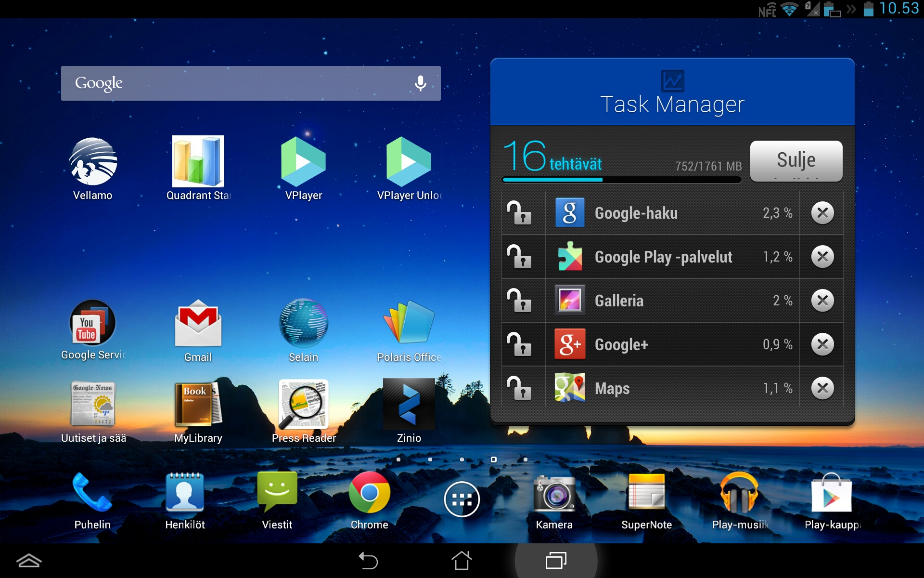Select Galleria task row

click(672, 301)
